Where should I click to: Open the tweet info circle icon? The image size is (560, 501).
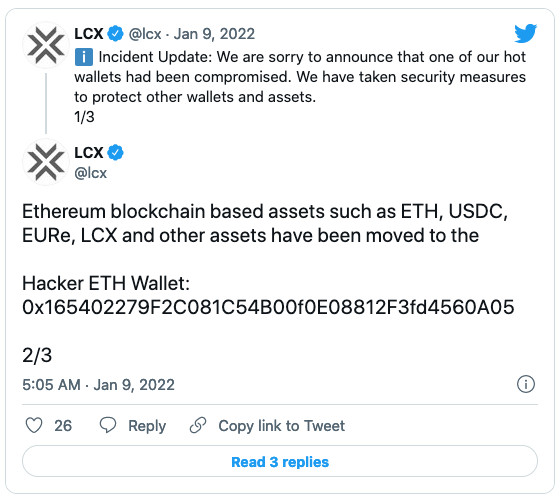[526, 384]
